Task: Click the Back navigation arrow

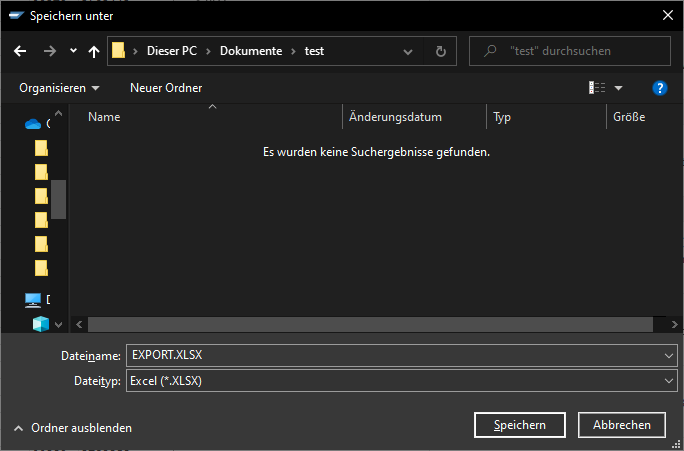Action: (20, 51)
